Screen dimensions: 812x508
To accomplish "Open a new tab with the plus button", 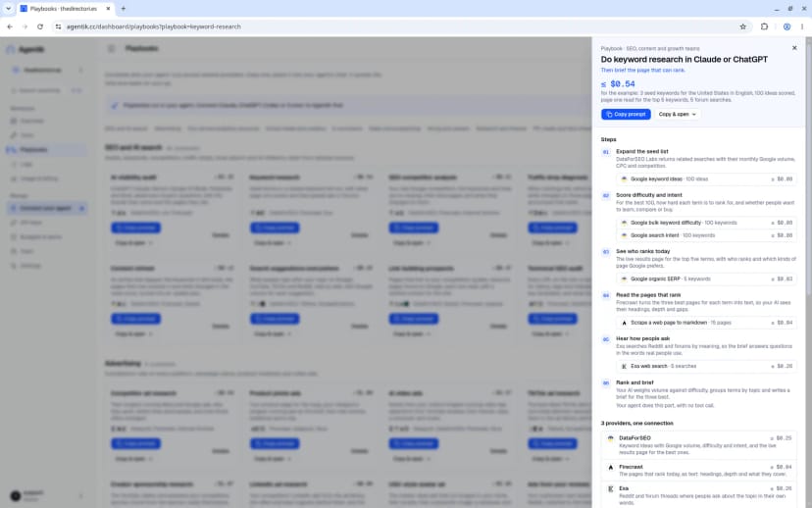I will [x=124, y=8].
